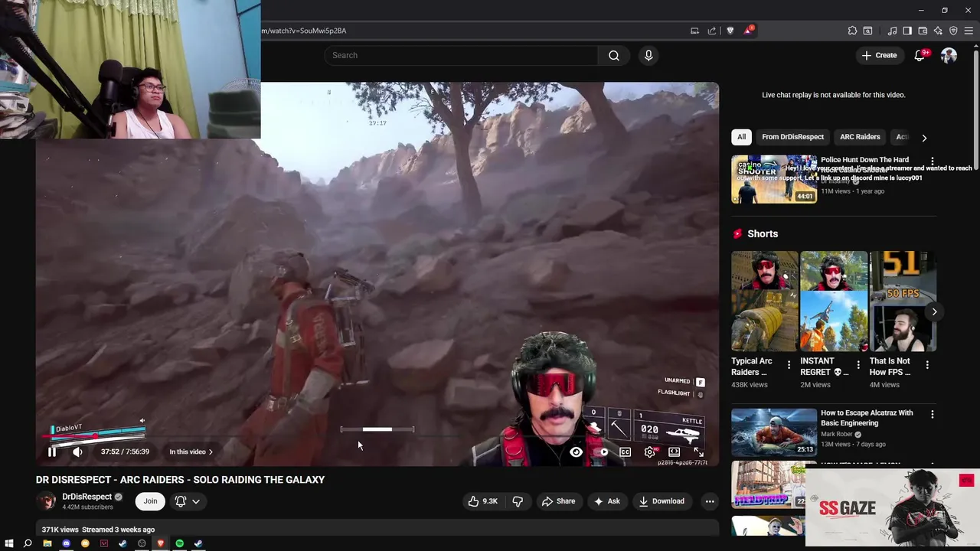Select the 'From DrDisRespect' filter chip

pyautogui.click(x=792, y=137)
